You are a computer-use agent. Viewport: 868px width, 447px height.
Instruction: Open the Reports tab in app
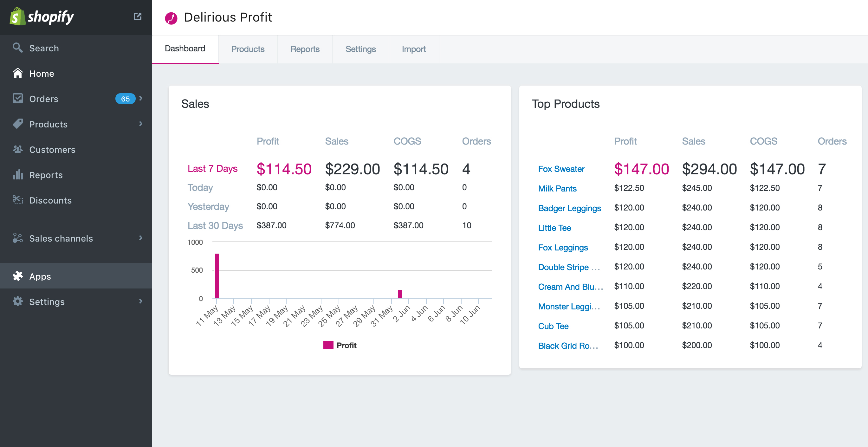click(305, 49)
